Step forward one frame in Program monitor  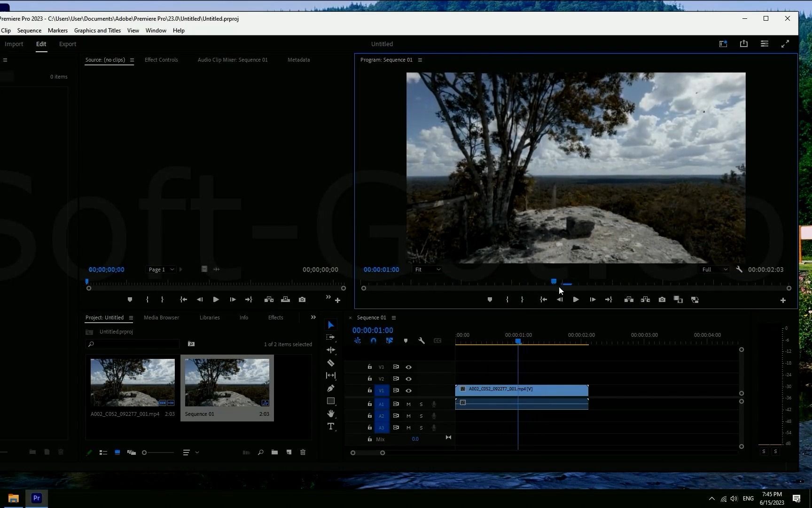(x=593, y=300)
